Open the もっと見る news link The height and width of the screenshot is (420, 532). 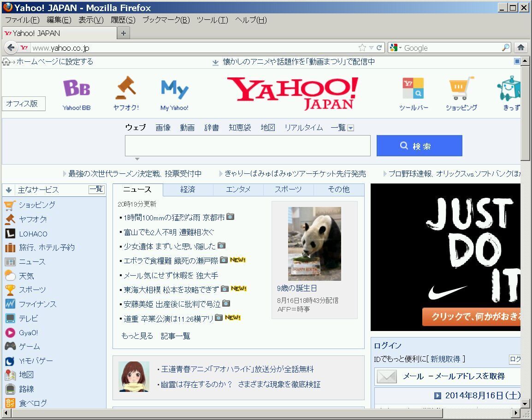(x=137, y=336)
